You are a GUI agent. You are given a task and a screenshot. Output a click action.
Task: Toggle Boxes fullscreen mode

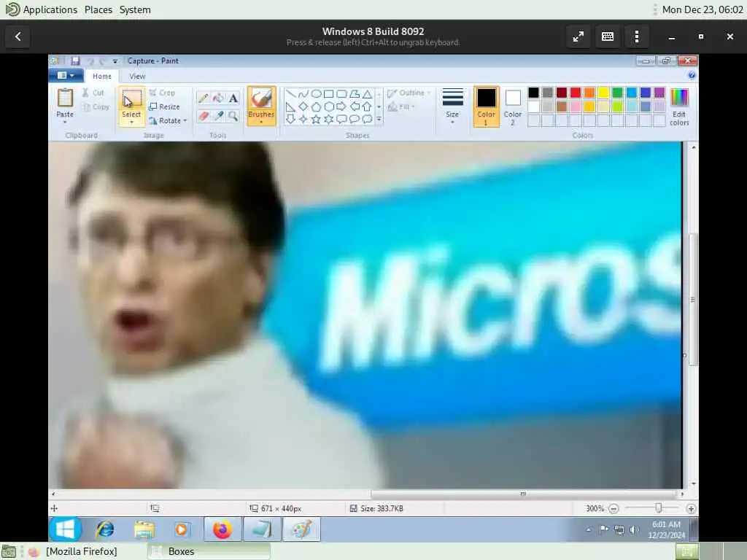(x=578, y=36)
